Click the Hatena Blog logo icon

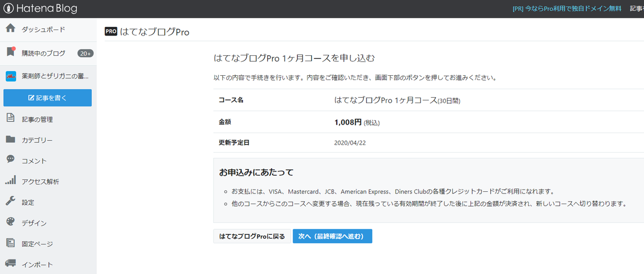point(8,9)
